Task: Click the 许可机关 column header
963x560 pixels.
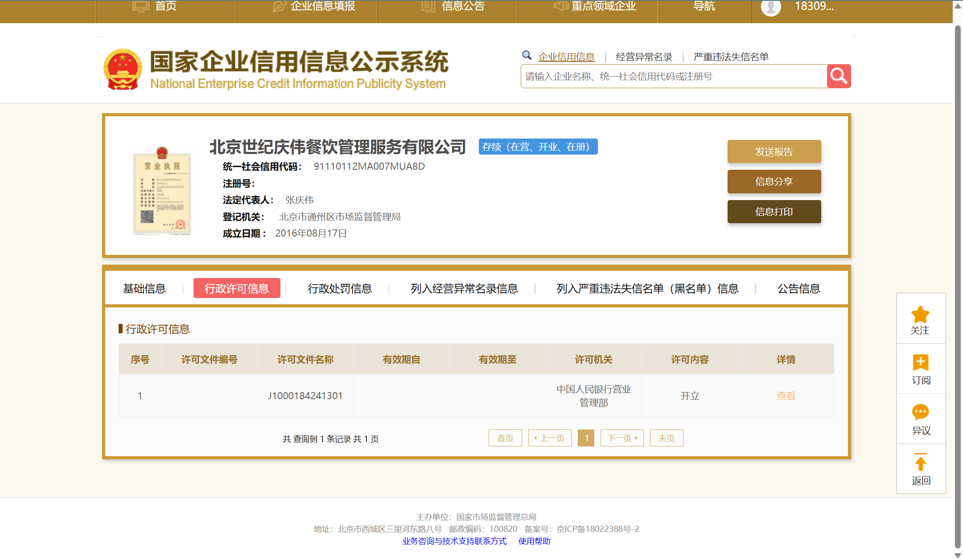Action: point(594,359)
